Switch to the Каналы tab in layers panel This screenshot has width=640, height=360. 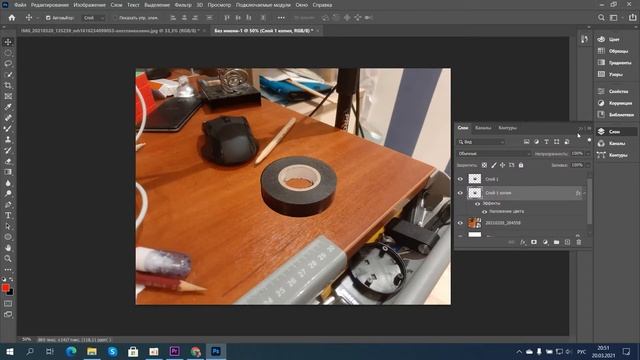click(x=483, y=128)
